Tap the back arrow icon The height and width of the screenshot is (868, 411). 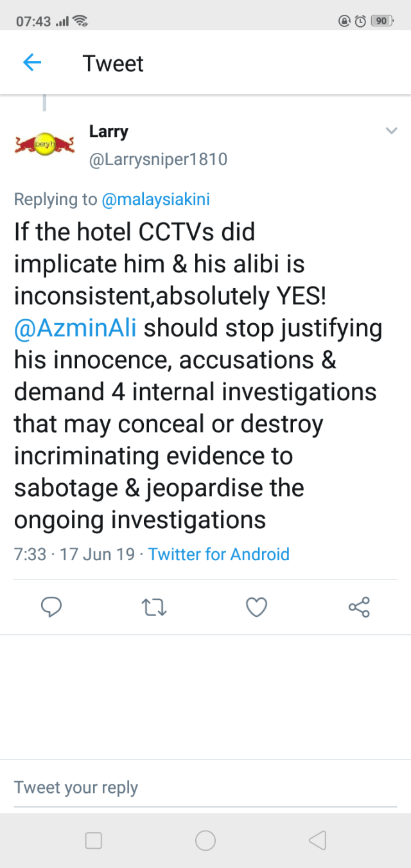tap(32, 62)
